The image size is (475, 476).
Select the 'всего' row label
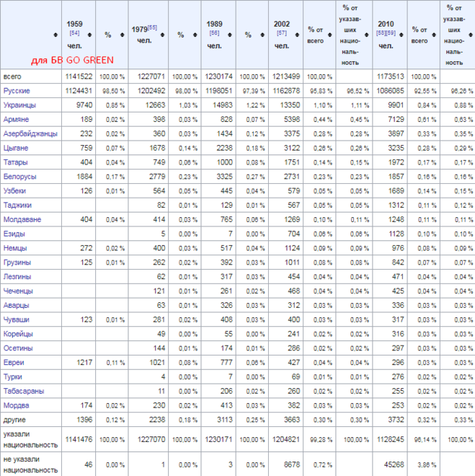12,76
